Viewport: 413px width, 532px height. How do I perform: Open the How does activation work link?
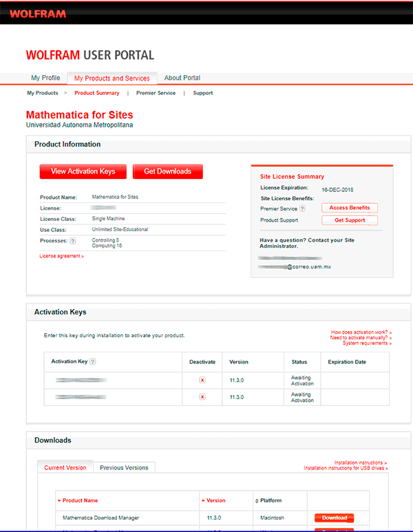361,332
